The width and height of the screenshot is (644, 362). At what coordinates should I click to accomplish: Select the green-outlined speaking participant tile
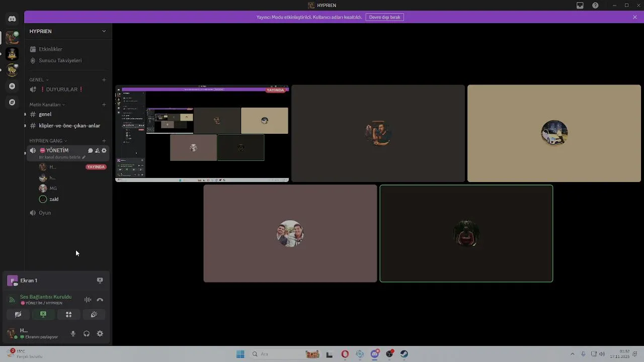coord(466,233)
